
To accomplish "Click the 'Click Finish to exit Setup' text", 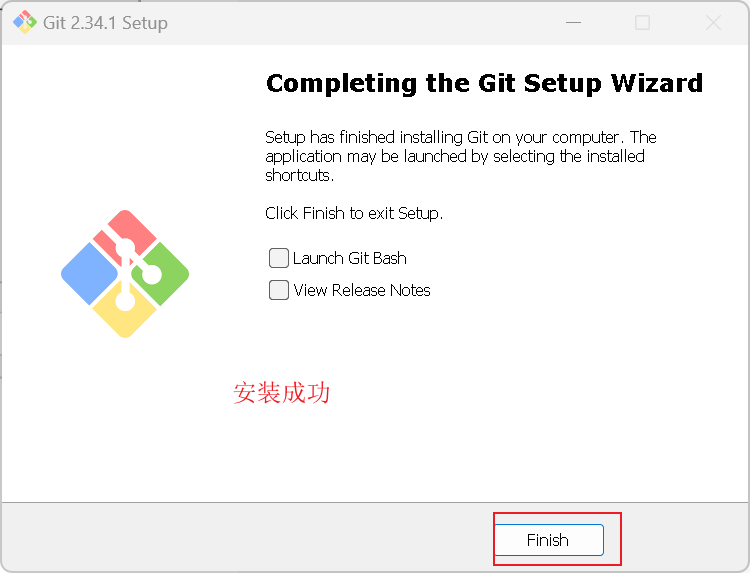I will pyautogui.click(x=354, y=213).
